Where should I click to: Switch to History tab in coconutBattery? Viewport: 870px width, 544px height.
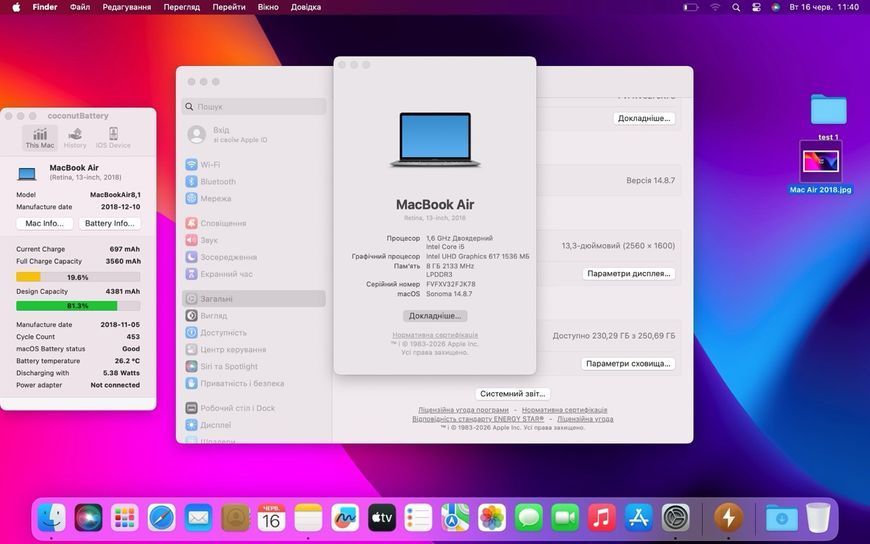pyautogui.click(x=75, y=138)
